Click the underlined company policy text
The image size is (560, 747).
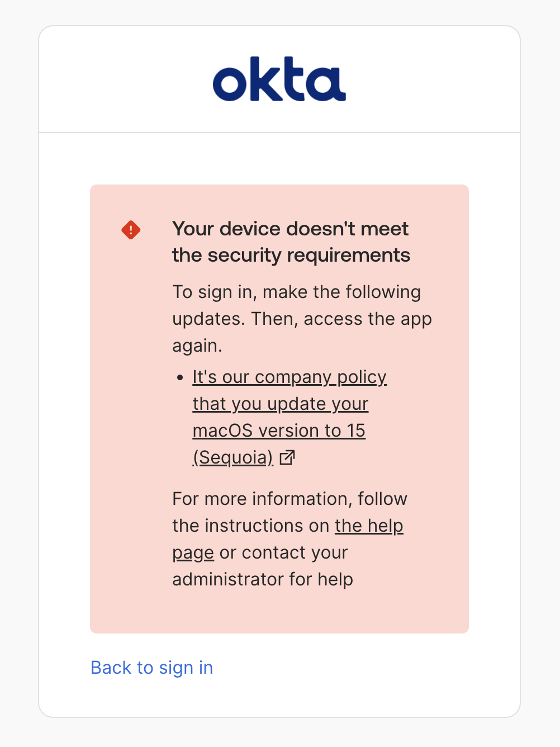click(289, 377)
